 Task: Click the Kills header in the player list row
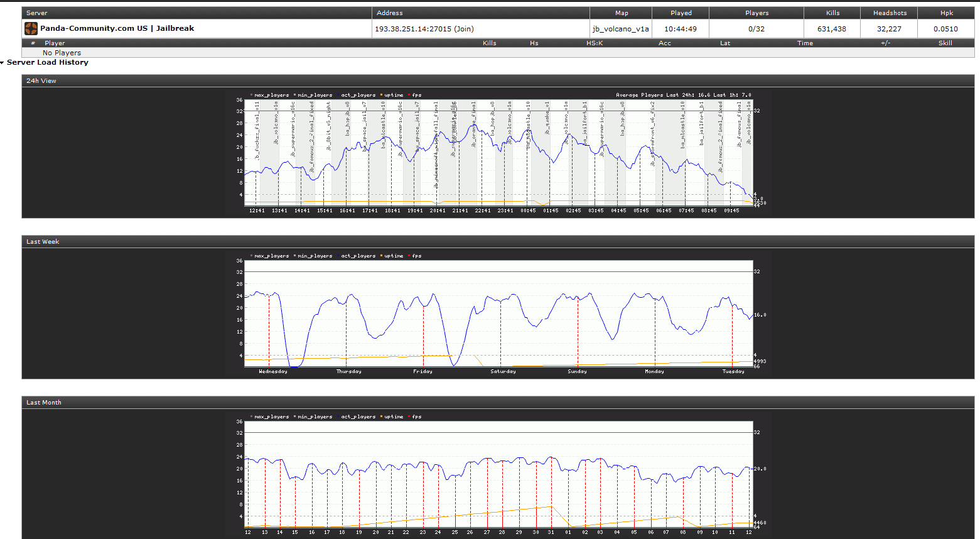click(489, 43)
